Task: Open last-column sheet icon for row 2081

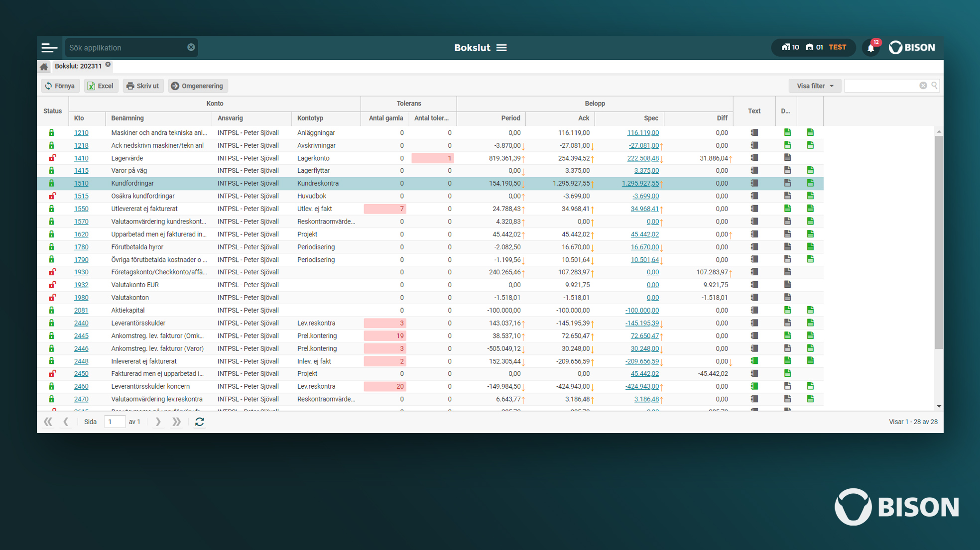Action: 810,310
